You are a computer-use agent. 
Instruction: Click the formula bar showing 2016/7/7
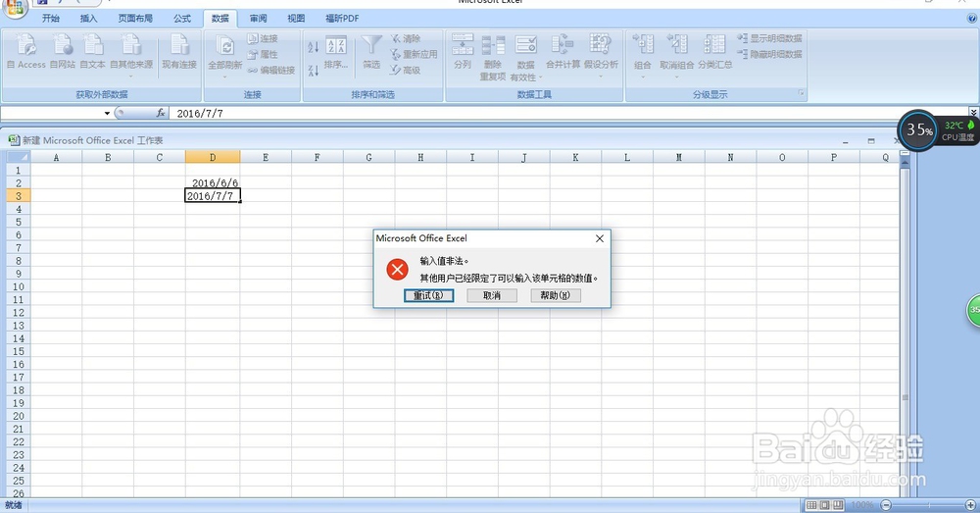click(x=568, y=113)
